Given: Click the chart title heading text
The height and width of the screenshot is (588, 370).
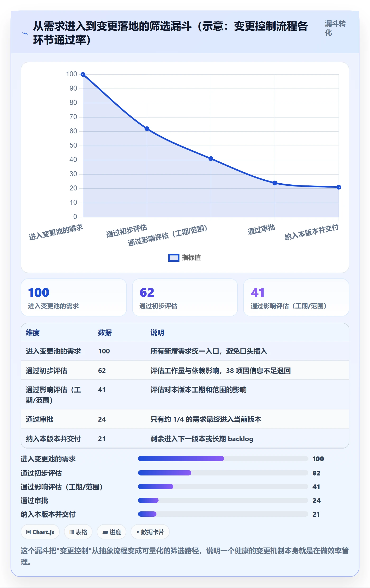Looking at the screenshot, I should pos(170,33).
